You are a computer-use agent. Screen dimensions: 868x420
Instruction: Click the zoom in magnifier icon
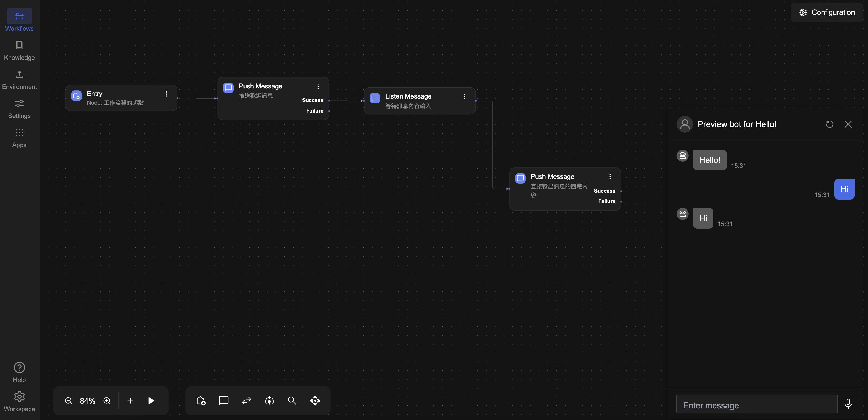(107, 401)
